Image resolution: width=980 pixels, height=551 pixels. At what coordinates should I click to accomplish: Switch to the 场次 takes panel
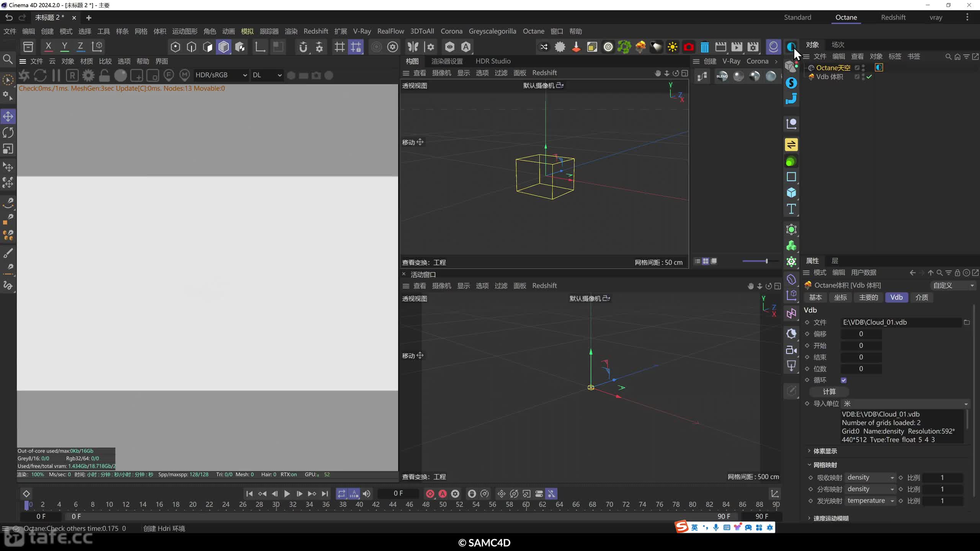click(838, 45)
